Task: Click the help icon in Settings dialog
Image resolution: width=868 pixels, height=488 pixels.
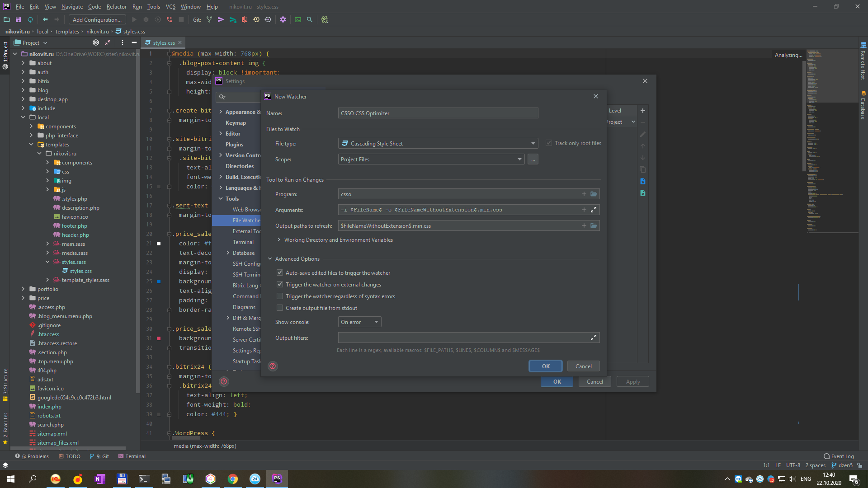Action: tap(224, 381)
